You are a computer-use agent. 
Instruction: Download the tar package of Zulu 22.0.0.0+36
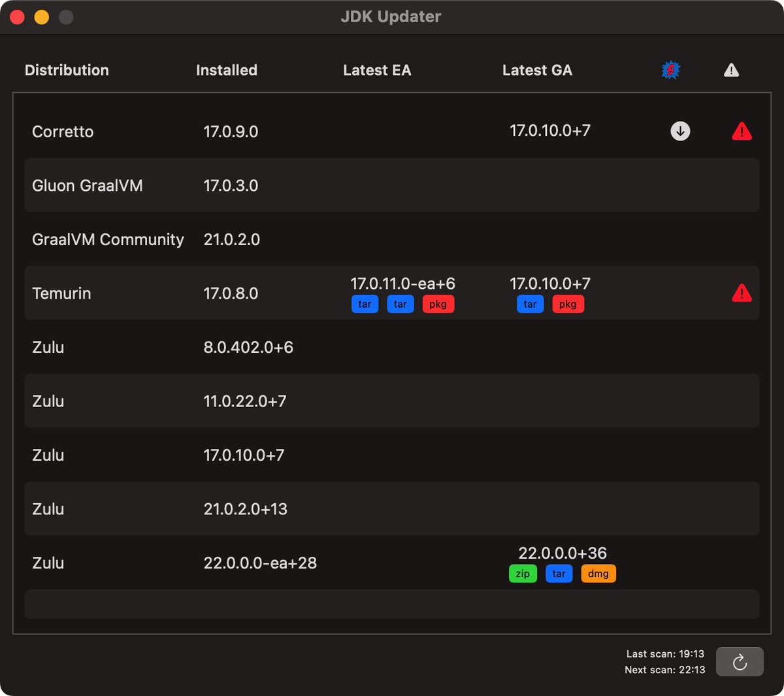(x=559, y=574)
